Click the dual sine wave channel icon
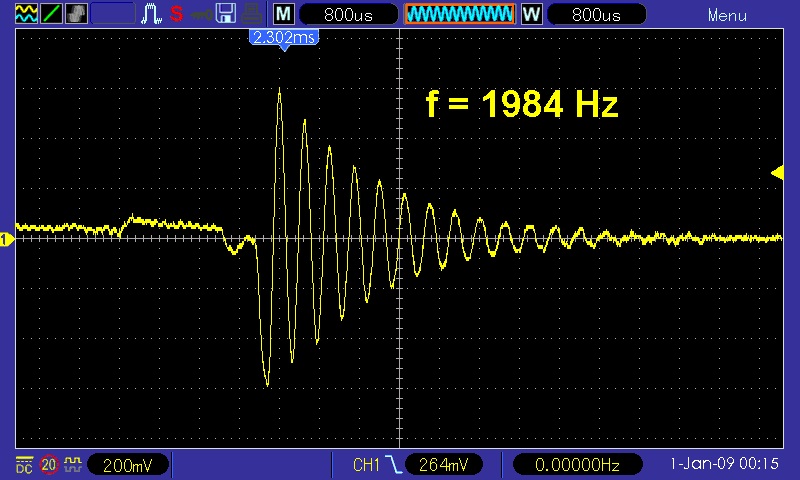 [x=26, y=14]
